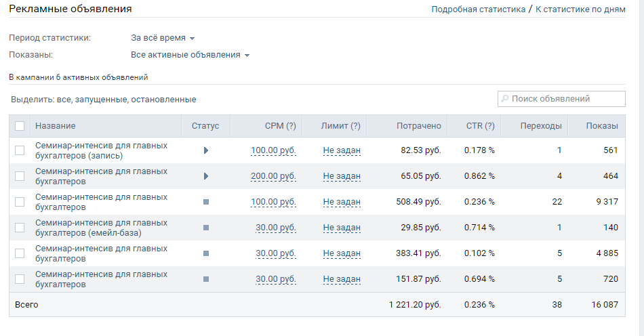
Task: Edit the 200.00 руб. CPM value
Action: (273, 176)
